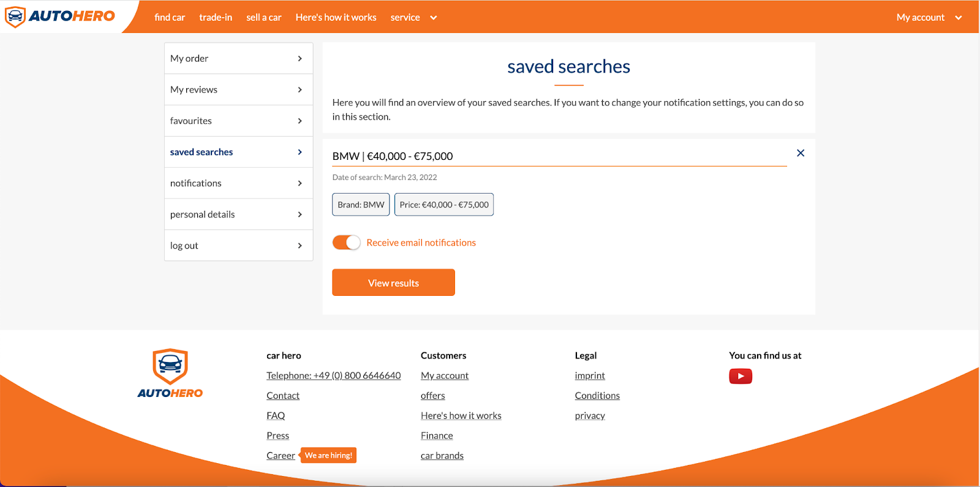
Task: Open My account footer link
Action: point(445,376)
